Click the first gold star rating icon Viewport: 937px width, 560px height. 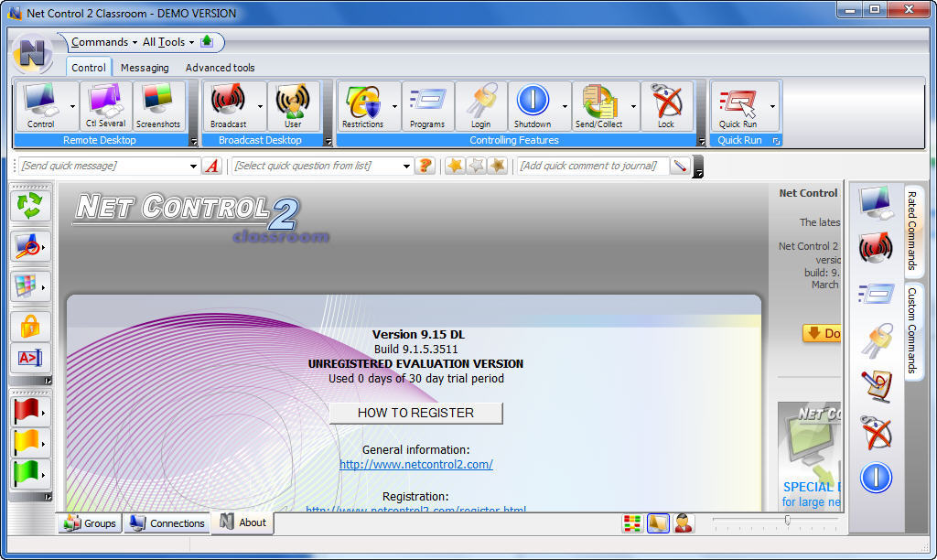click(456, 166)
